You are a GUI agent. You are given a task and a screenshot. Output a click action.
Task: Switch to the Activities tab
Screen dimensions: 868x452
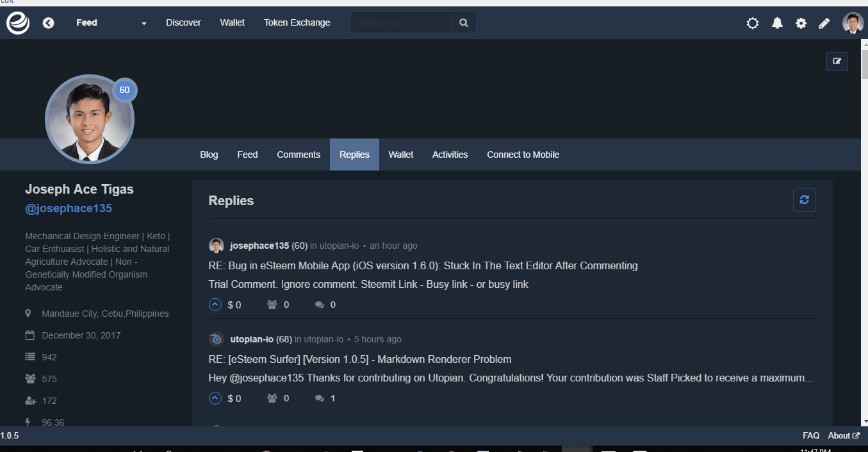450,155
